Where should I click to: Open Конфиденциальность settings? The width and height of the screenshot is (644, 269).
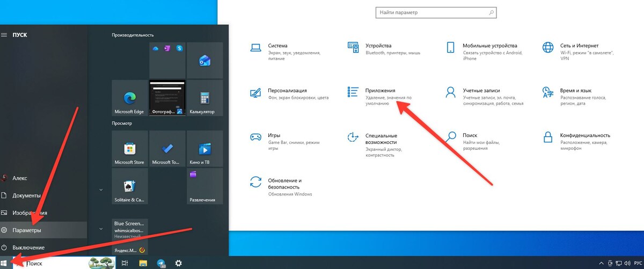tap(577, 141)
